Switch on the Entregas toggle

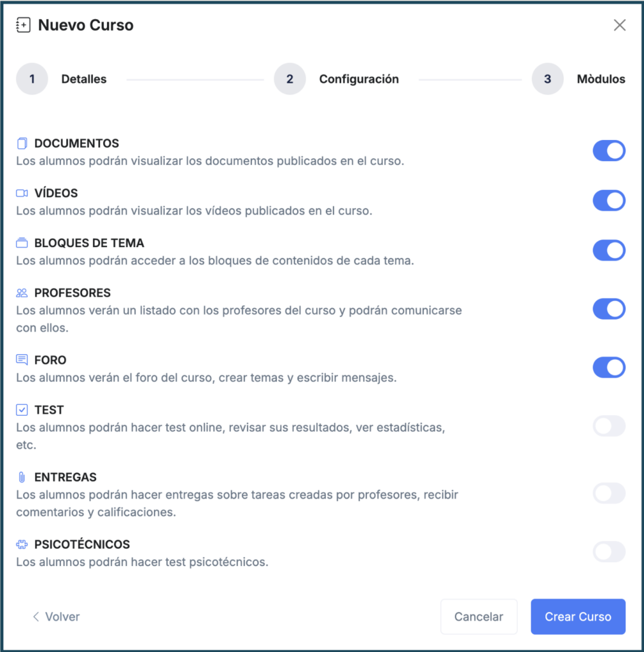coord(609,493)
